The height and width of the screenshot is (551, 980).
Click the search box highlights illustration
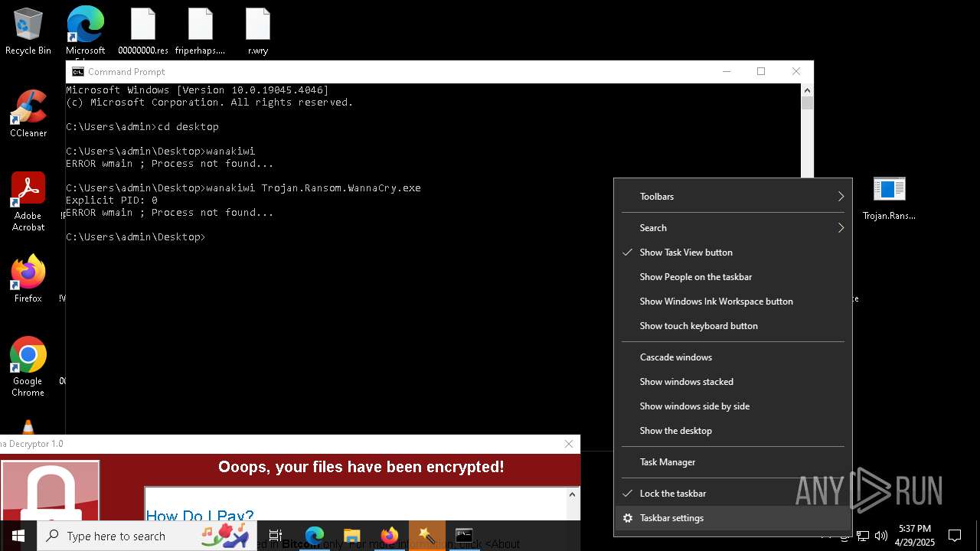tap(225, 536)
